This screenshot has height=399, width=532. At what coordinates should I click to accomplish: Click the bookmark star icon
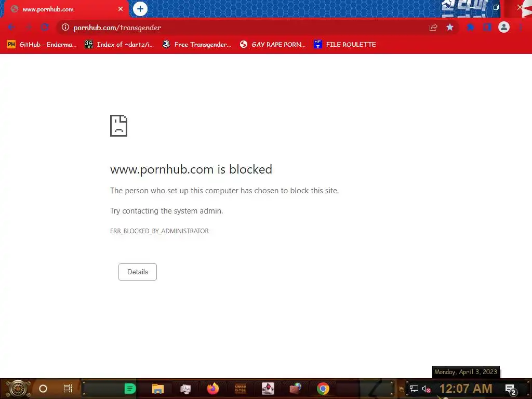pyautogui.click(x=450, y=27)
